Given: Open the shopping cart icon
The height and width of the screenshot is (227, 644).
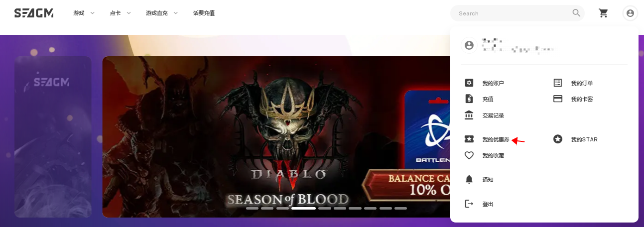Looking at the screenshot, I should click(x=604, y=13).
